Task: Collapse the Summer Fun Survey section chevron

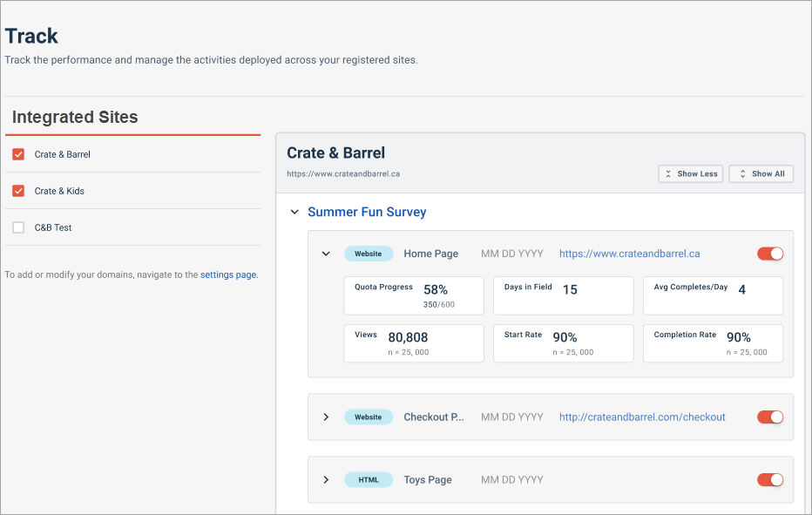Action: [294, 212]
